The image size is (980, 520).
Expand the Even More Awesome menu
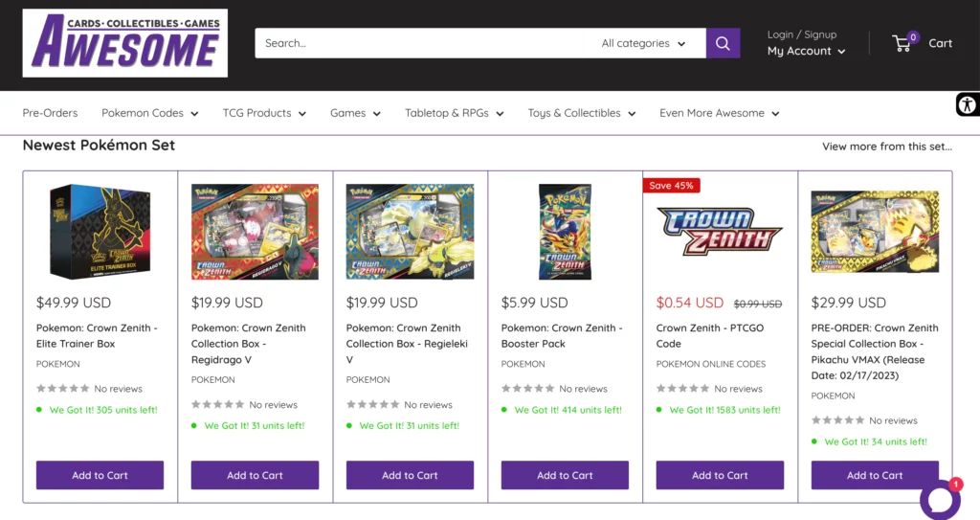[720, 113]
